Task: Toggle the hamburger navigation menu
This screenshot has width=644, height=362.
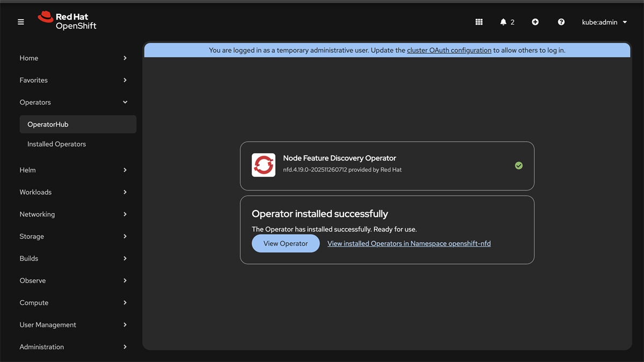Action: coord(21,22)
